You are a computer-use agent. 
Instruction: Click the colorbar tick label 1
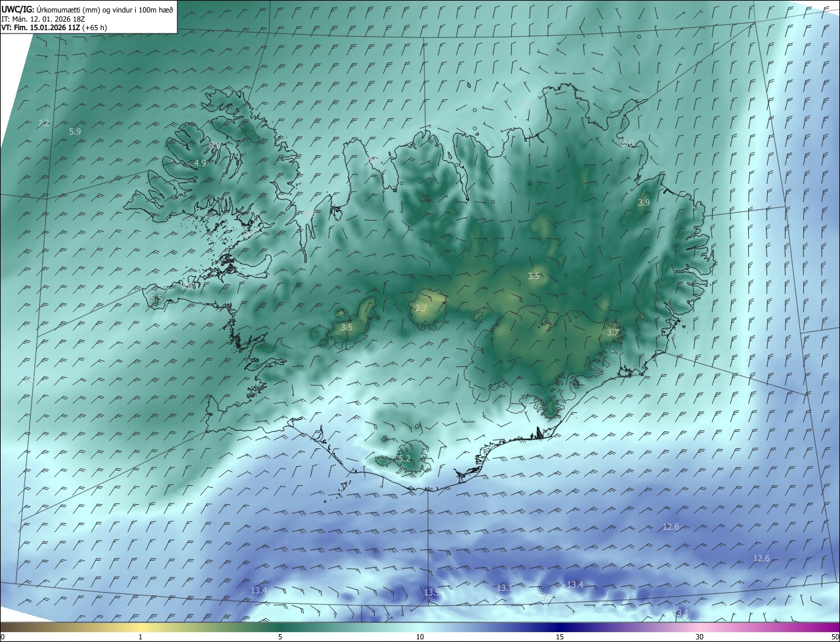coord(140,637)
